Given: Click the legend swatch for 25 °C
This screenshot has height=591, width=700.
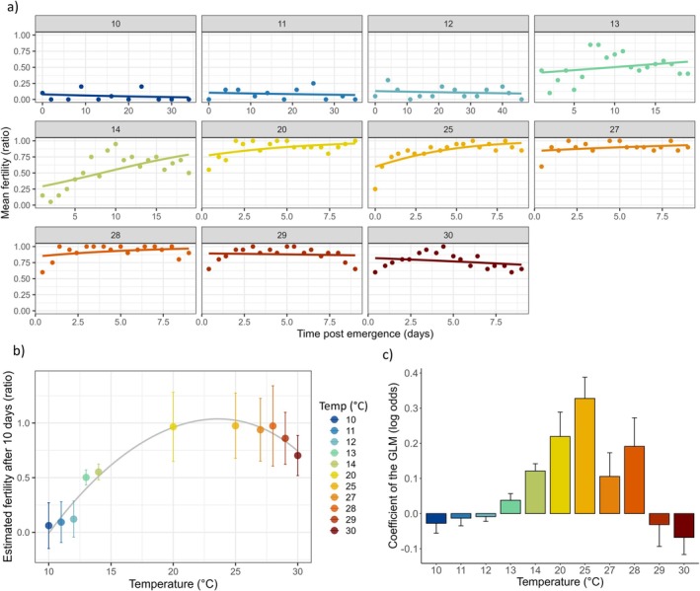Looking at the screenshot, I should click(x=335, y=486).
